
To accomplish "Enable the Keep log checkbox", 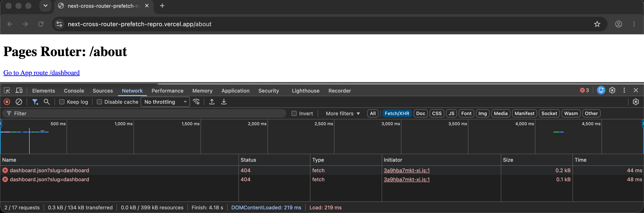I will point(62,102).
